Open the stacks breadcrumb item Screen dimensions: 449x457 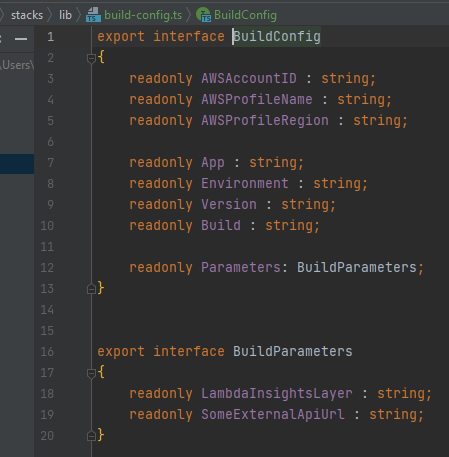coord(27,15)
